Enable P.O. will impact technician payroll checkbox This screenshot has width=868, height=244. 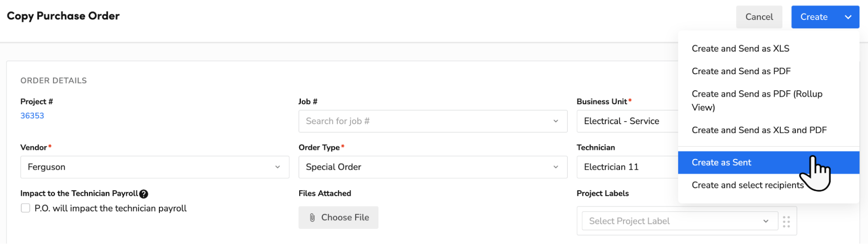pos(26,208)
